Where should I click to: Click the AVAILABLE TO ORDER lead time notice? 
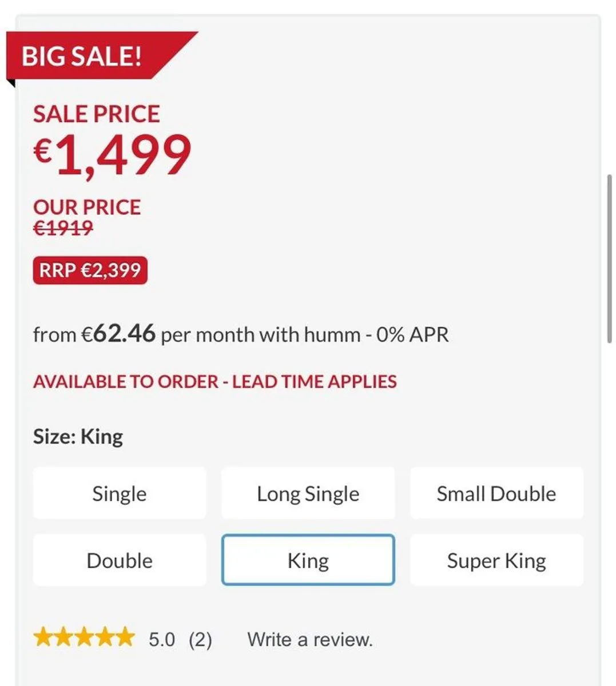[214, 381]
